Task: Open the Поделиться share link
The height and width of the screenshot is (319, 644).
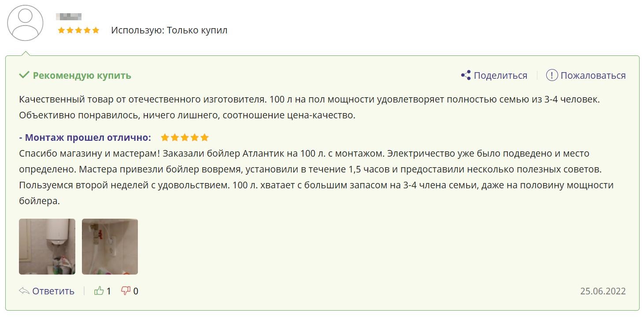Action: tap(500, 75)
